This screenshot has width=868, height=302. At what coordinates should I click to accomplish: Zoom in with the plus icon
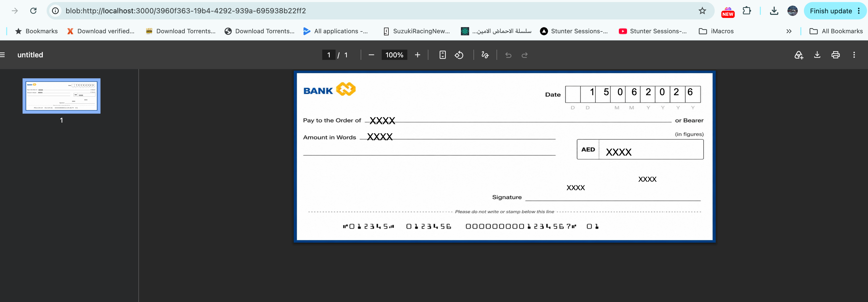[418, 55]
